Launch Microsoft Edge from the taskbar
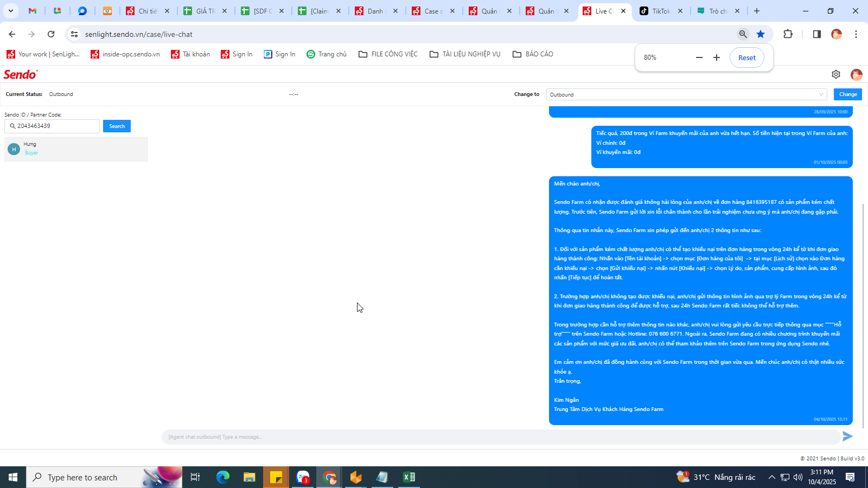This screenshot has height=488, width=868. click(223, 477)
